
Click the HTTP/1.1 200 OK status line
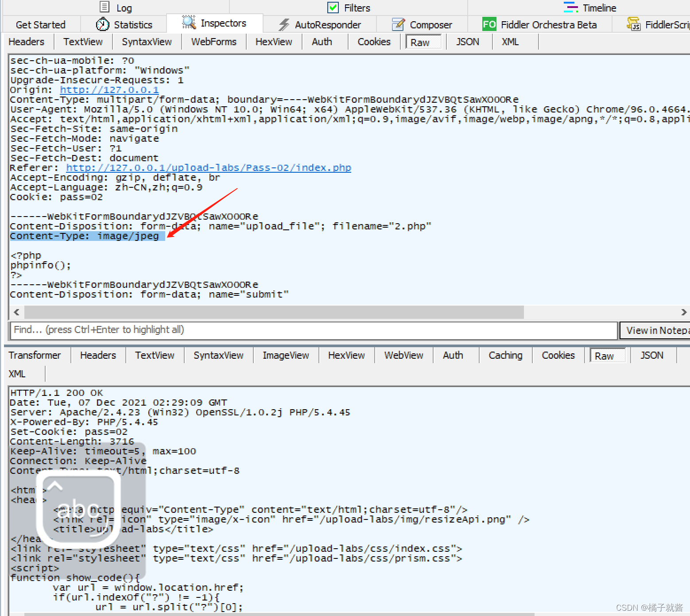click(x=57, y=393)
